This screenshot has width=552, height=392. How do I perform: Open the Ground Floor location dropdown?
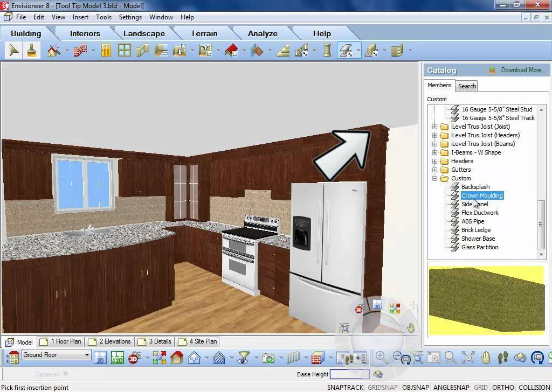56,355
